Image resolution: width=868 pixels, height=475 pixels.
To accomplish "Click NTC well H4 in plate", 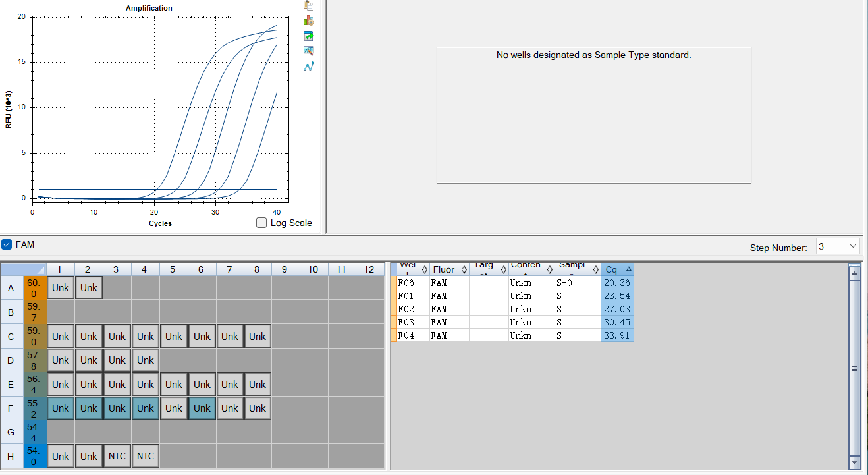I will point(146,456).
